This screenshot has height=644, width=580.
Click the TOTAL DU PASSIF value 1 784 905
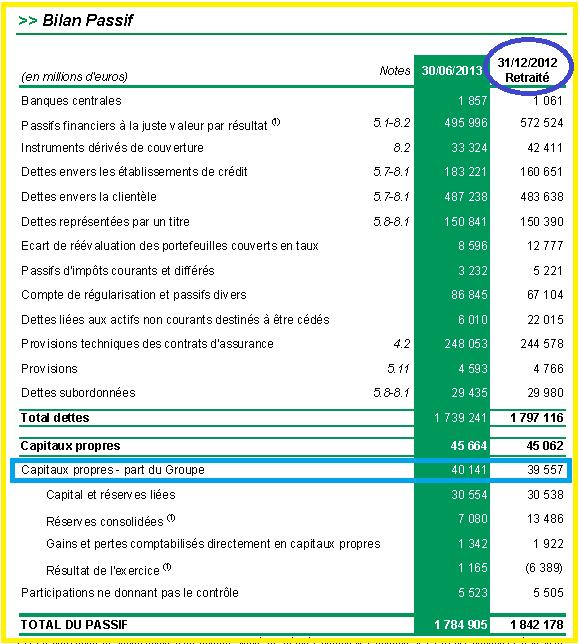pos(460,625)
